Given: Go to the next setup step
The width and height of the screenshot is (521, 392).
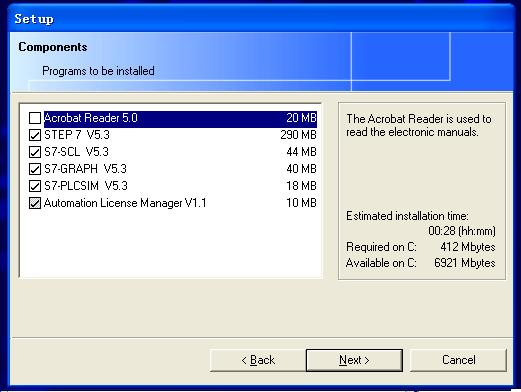Looking at the screenshot, I should point(354,360).
